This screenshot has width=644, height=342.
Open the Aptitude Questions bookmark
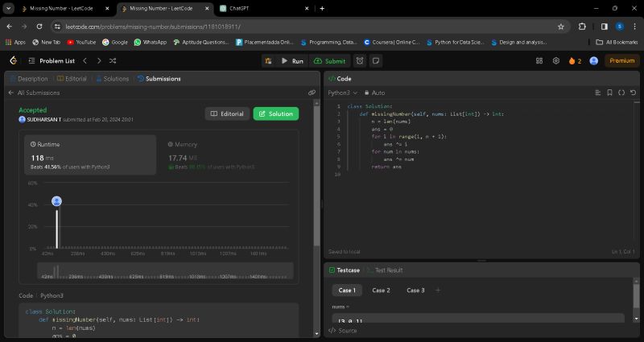coord(200,42)
